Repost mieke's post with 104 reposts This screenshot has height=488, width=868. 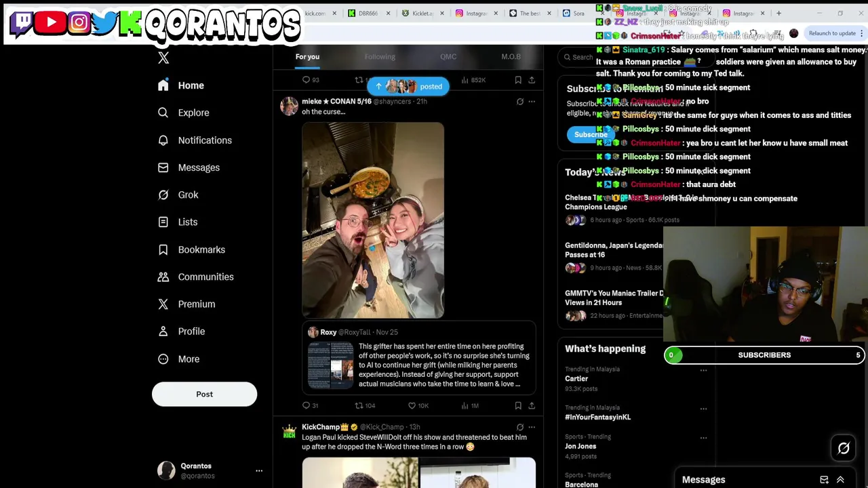tap(365, 405)
